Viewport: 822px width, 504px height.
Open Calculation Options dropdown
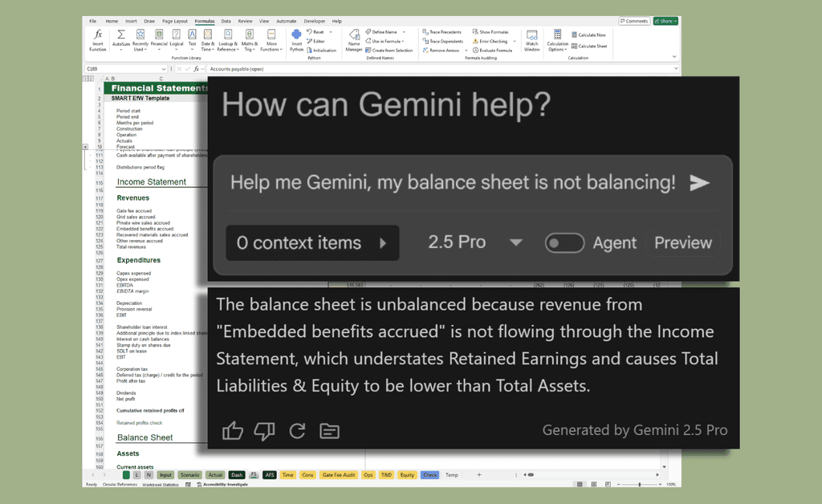tap(557, 40)
